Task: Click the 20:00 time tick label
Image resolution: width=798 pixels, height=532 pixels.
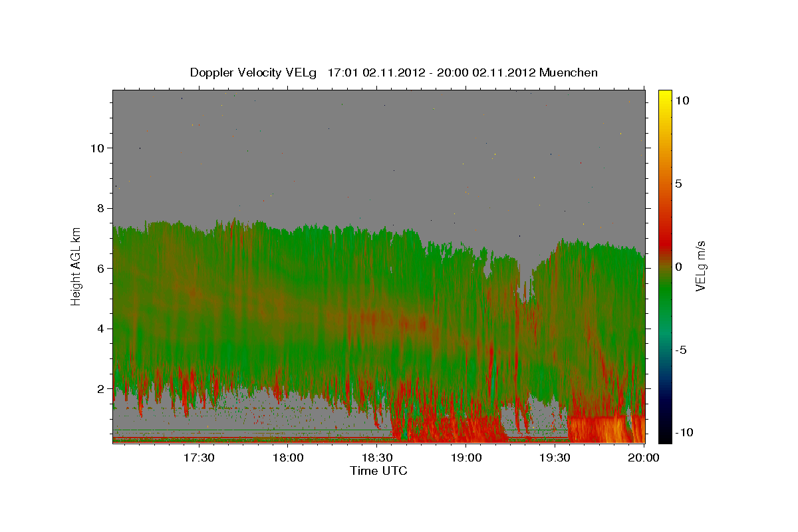Action: coord(644,458)
